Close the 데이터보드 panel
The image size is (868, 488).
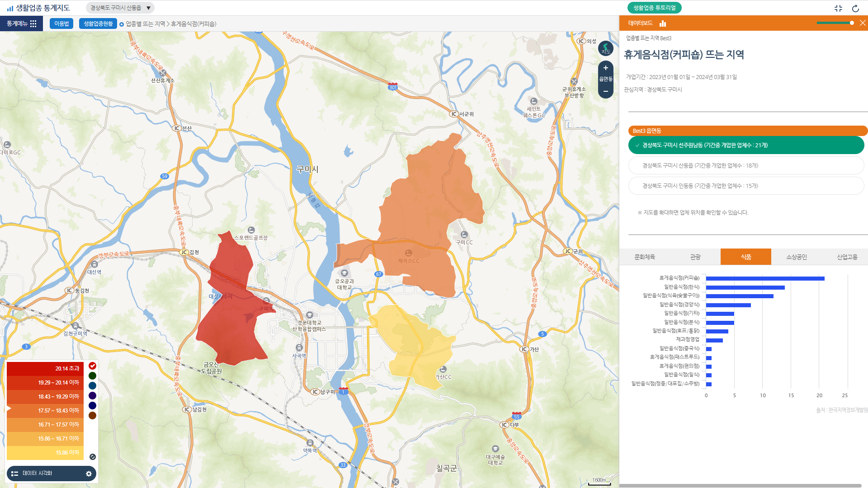click(x=863, y=23)
